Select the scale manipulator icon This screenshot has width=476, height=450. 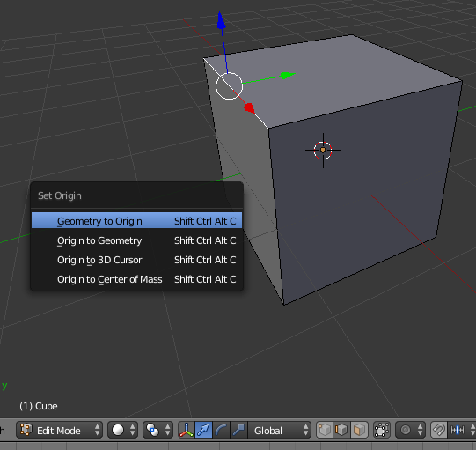point(239,430)
